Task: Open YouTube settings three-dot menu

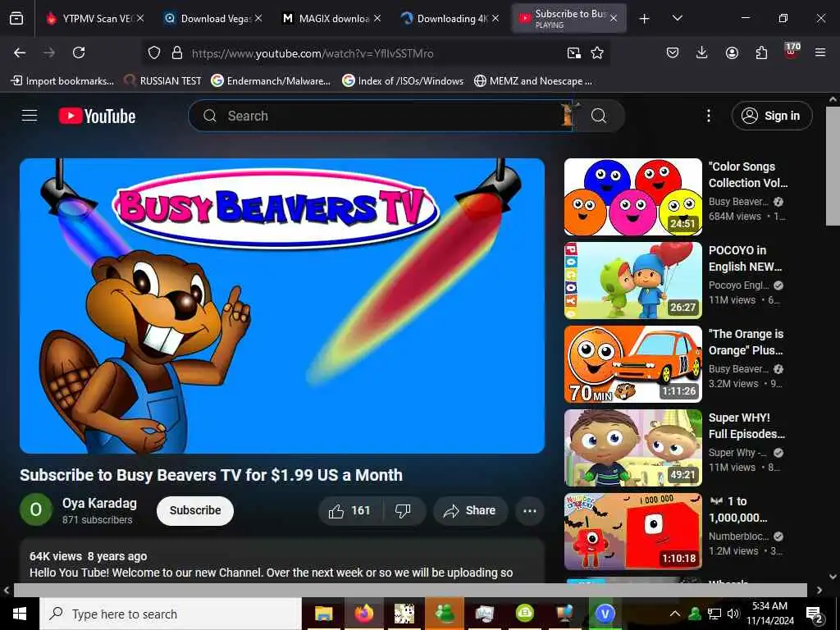Action: pos(708,116)
